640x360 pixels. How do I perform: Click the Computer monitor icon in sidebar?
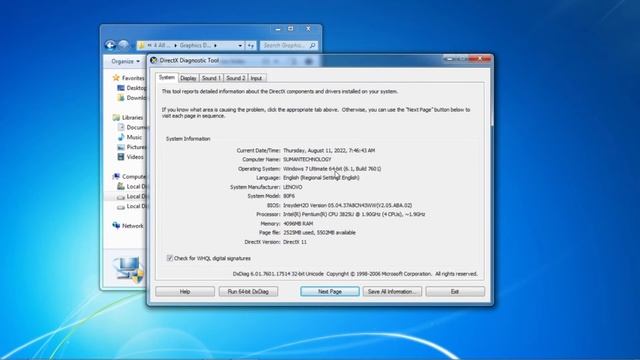tap(116, 176)
